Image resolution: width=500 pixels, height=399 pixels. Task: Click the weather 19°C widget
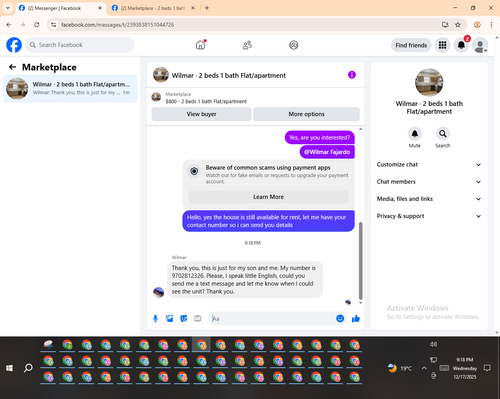400,368
